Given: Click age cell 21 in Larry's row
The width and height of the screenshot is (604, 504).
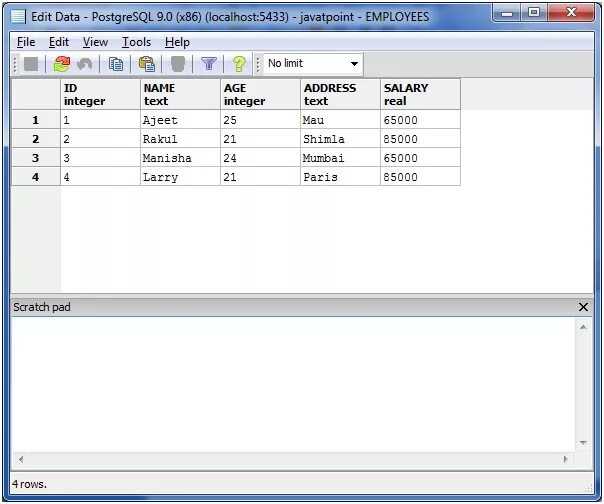Looking at the screenshot, I should [x=260, y=177].
